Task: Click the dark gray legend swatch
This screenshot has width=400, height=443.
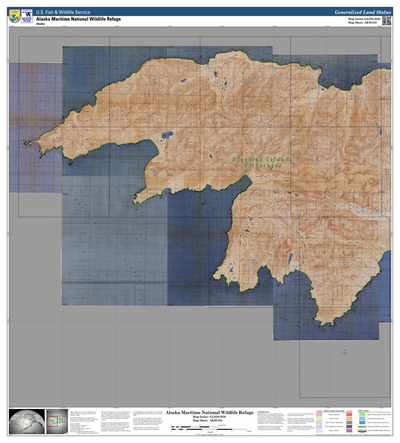Action: [x=349, y=426]
